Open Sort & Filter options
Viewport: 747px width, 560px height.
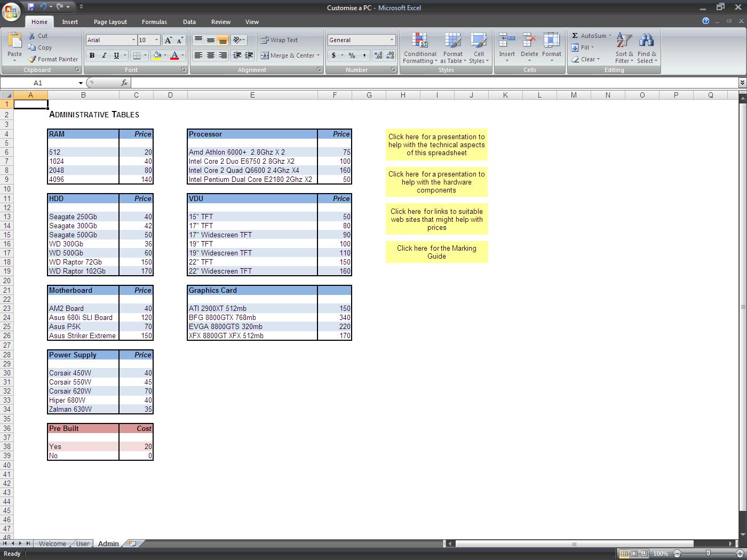(624, 48)
